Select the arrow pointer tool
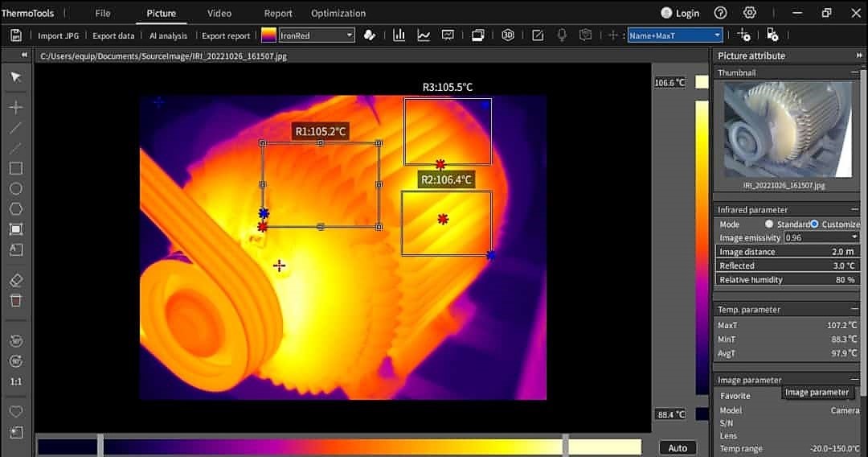 click(x=15, y=77)
